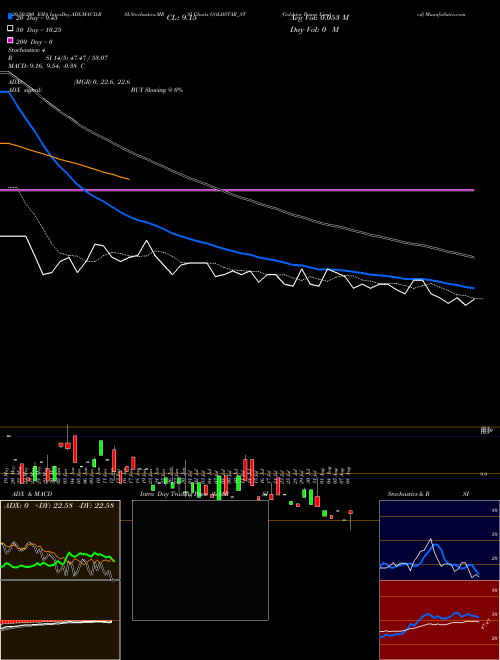The width and height of the screenshot is (500, 660).
Task: Click the 'MACD: 9.16, 9.54, -0.38 C' readout
Action: click(x=46, y=66)
